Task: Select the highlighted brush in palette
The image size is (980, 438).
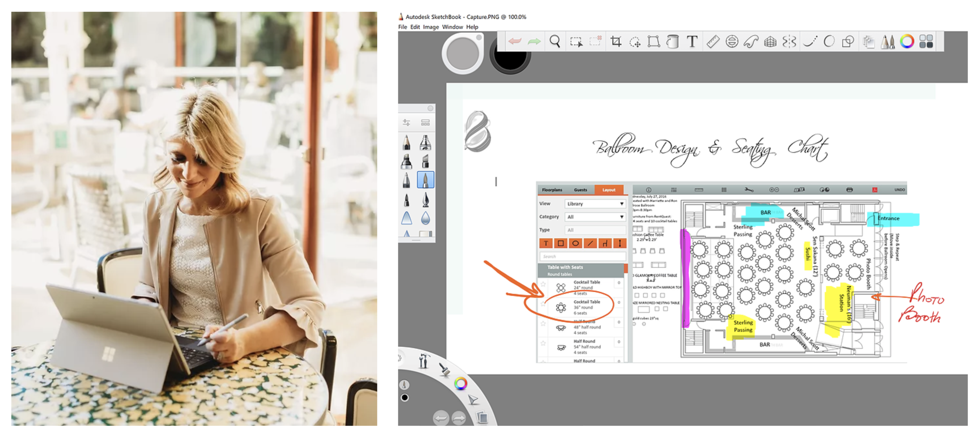Action: tap(425, 180)
